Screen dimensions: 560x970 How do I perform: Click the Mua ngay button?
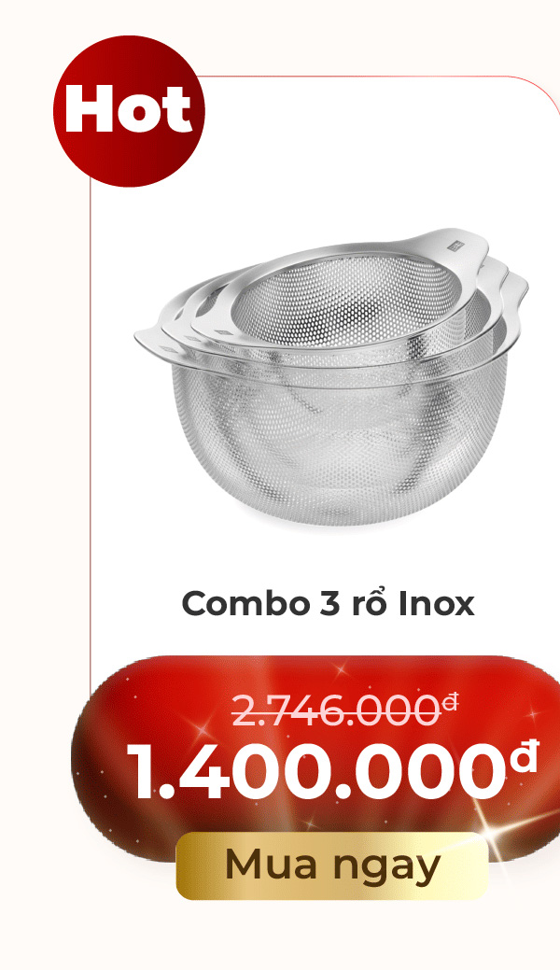pos(332,865)
